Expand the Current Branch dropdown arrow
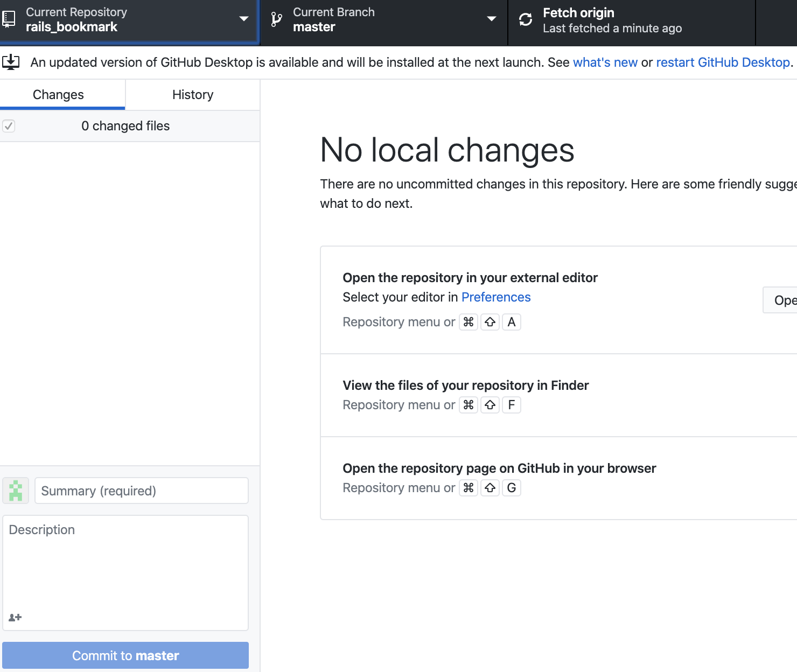The height and width of the screenshot is (672, 797). [x=491, y=19]
